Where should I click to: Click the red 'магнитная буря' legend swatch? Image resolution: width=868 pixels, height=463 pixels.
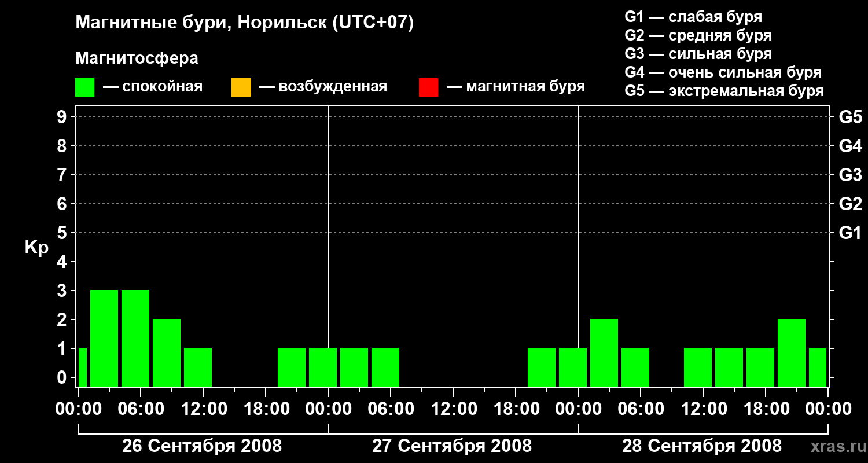(428, 87)
